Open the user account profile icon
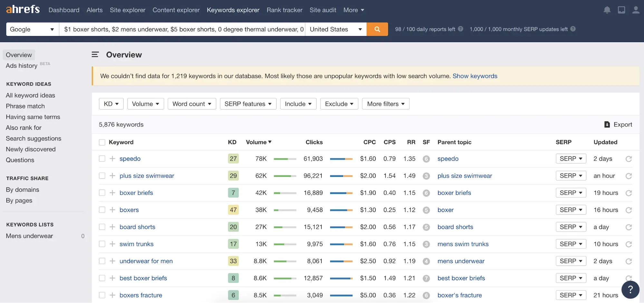 636,10
